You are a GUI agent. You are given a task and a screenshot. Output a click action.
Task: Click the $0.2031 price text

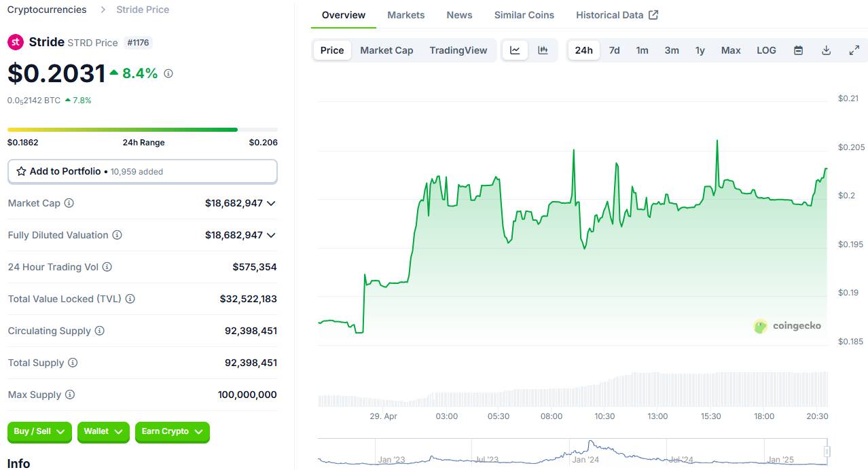56,73
